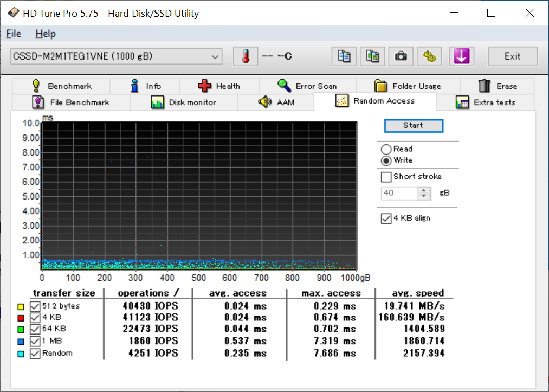Select the Read radio button
The width and height of the screenshot is (549, 392).
point(386,149)
